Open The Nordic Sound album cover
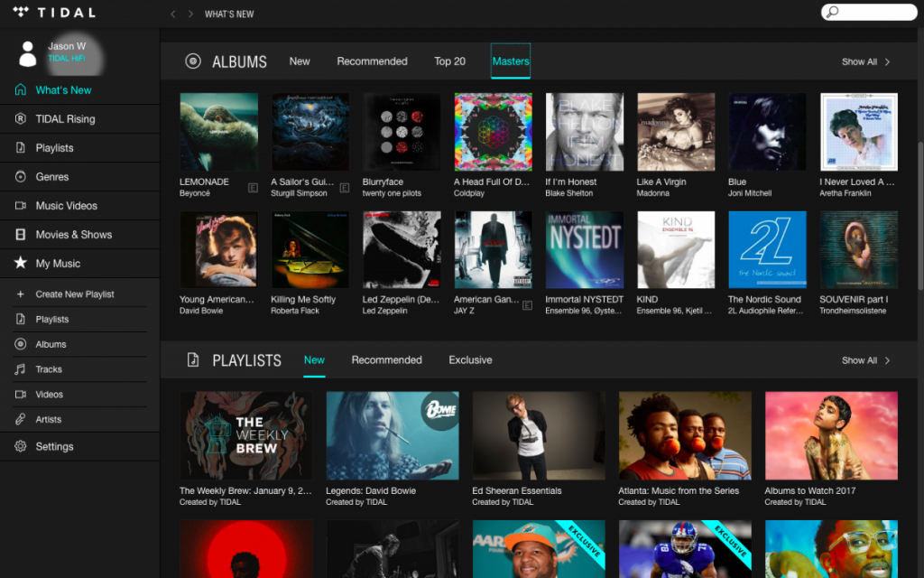Screen dimensions: 924x578 [767, 249]
